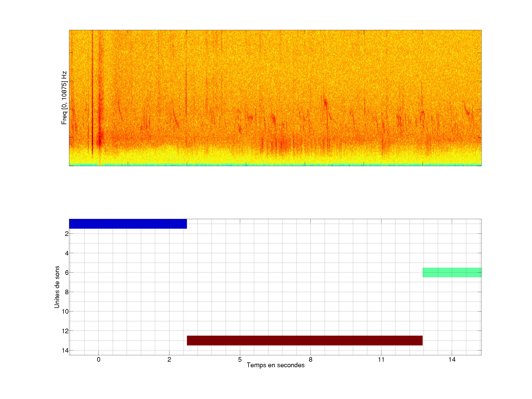Click the x-axis tick label 8

coord(311,359)
